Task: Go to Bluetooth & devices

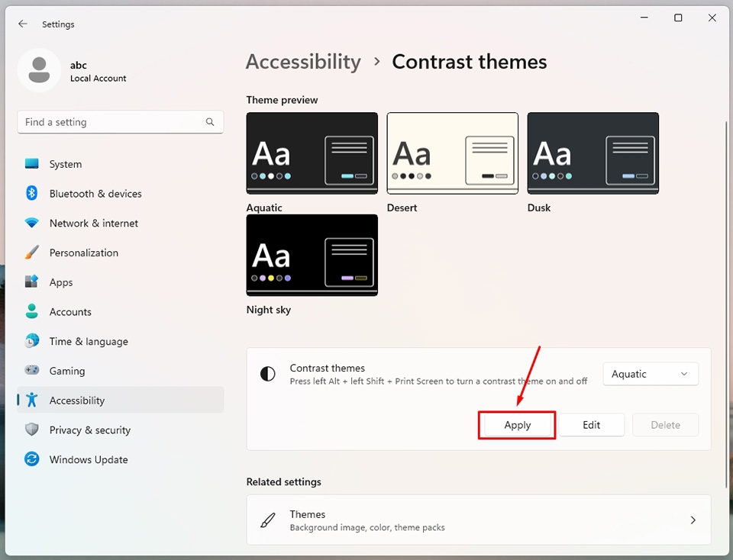Action: coord(121,193)
